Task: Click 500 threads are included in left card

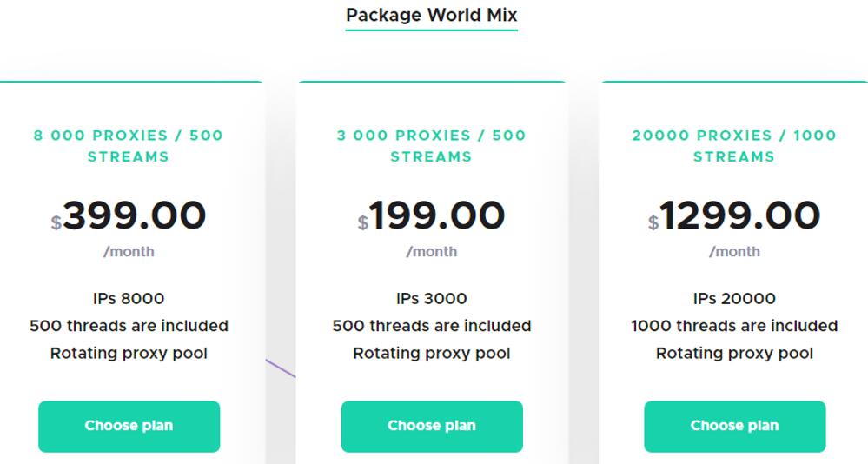Action: pos(129,326)
